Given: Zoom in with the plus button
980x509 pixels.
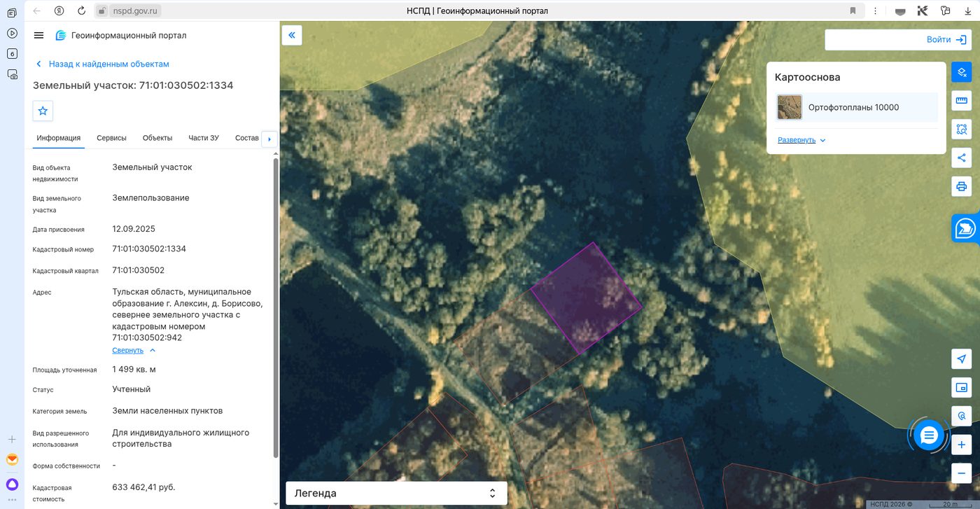Looking at the screenshot, I should 962,445.
